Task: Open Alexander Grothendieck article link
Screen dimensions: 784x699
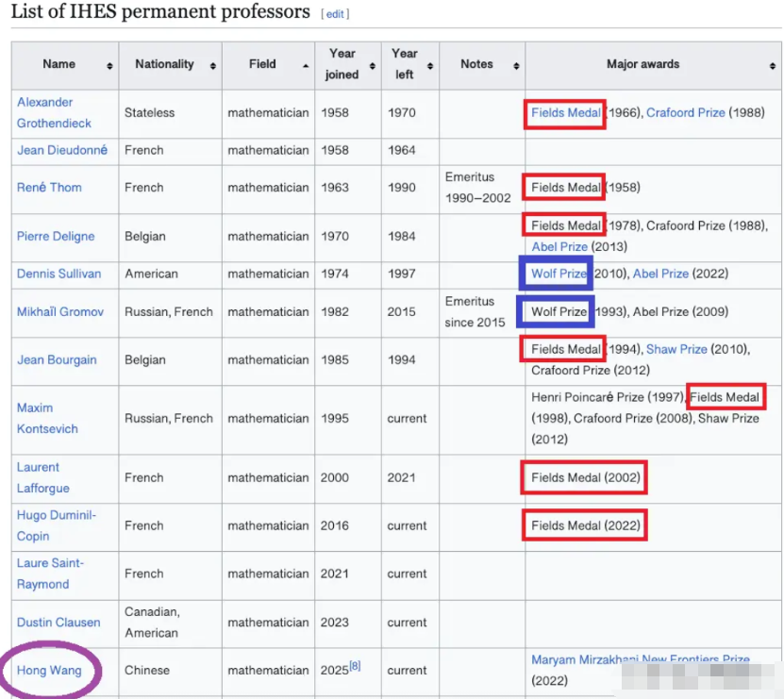Action: point(54,112)
